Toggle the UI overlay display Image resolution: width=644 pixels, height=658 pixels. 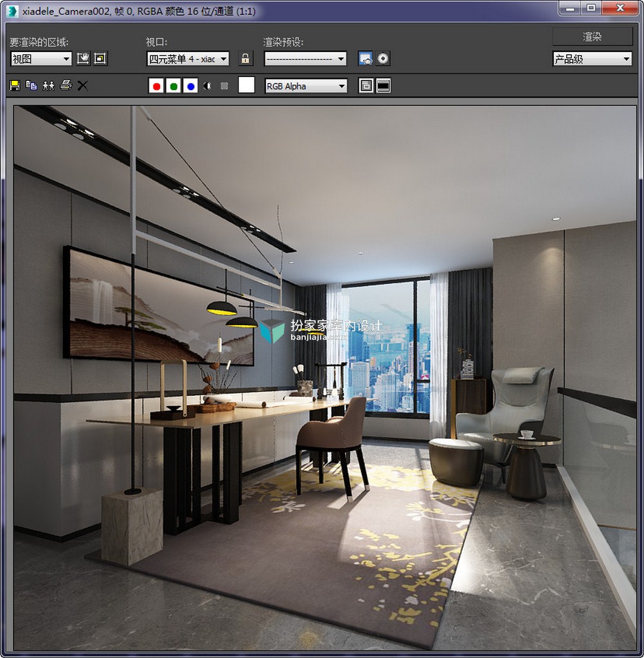pyautogui.click(x=366, y=85)
